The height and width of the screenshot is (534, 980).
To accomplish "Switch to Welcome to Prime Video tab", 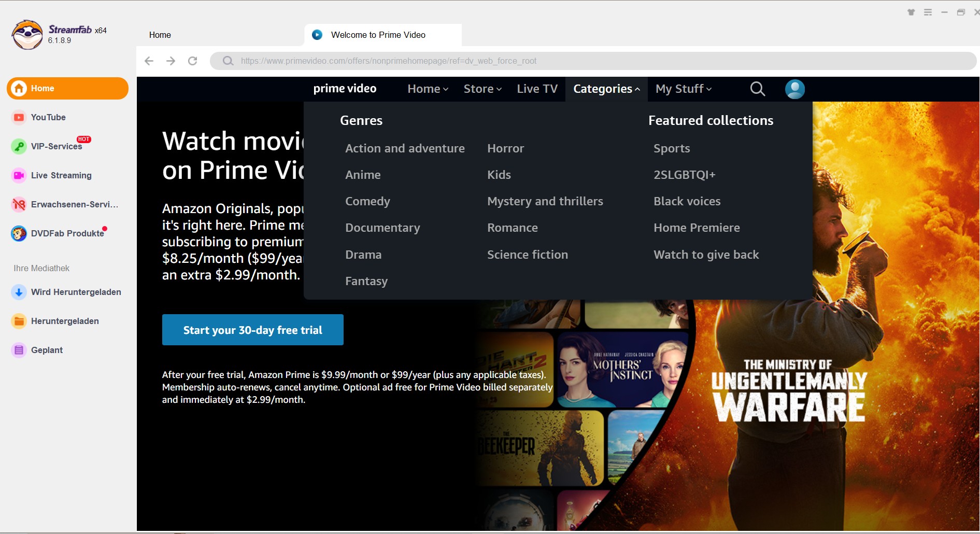I will tap(383, 35).
